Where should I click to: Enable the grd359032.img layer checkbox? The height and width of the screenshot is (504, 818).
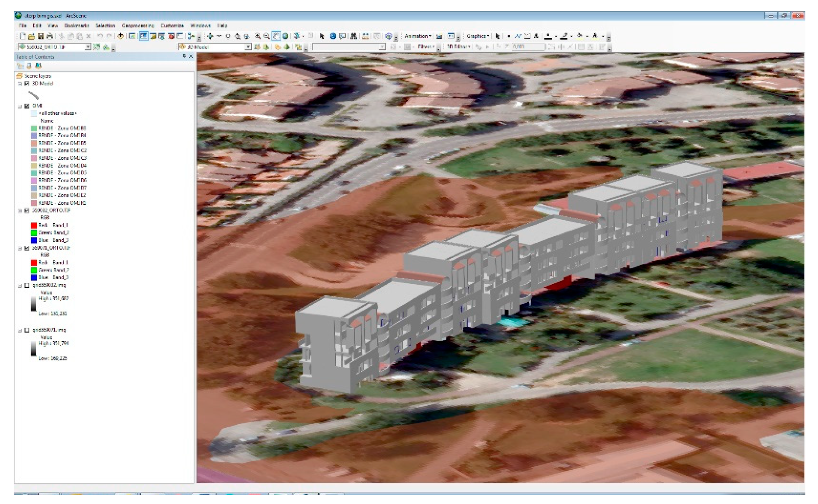(x=27, y=285)
